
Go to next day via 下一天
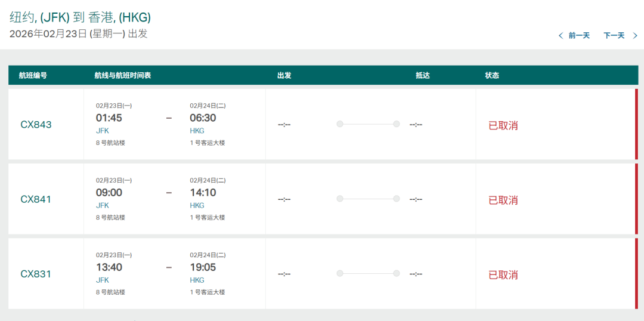click(614, 36)
